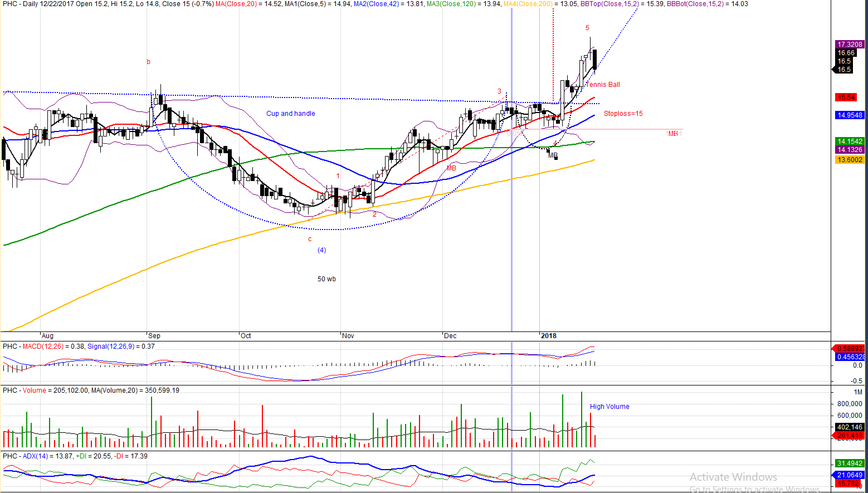Viewport: 868px width, 493px height.
Task: Click the red wave '5' label near top
Action: coord(587,28)
